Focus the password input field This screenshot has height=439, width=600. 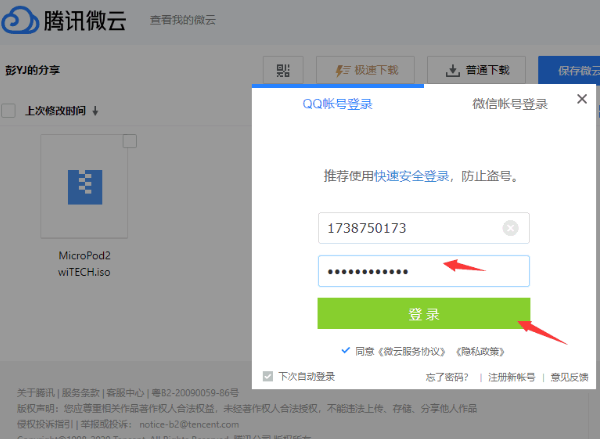[x=424, y=271]
